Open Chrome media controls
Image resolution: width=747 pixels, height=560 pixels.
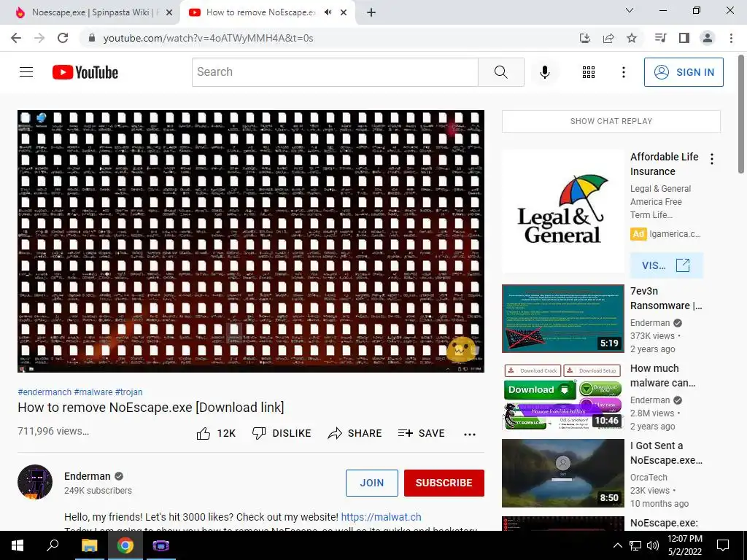(660, 38)
